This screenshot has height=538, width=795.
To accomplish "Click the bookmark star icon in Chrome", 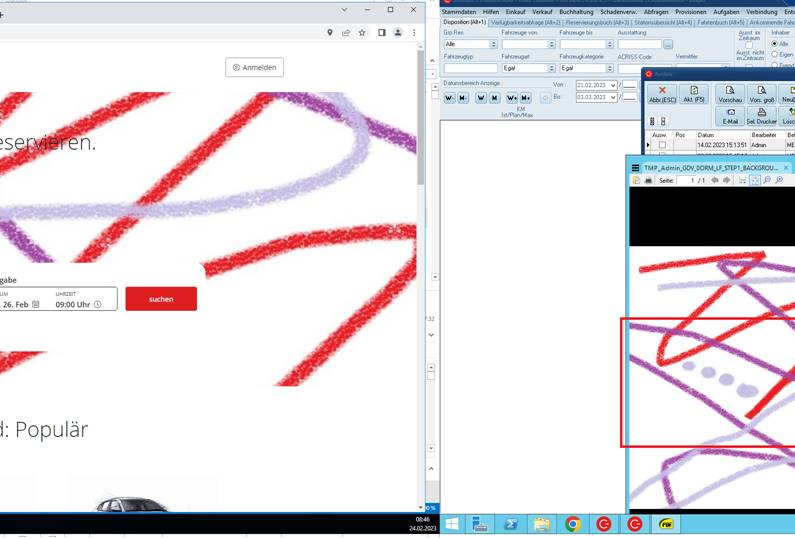I will 362,33.
